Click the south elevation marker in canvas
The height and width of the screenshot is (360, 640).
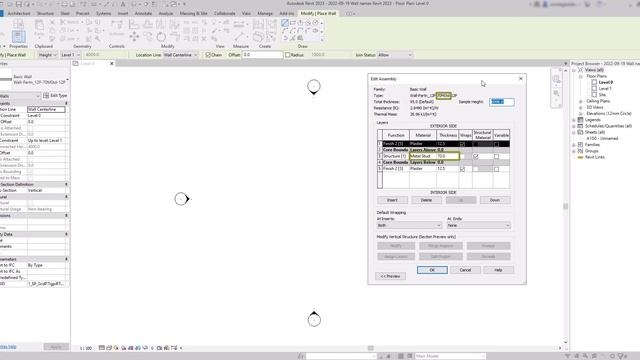pyautogui.click(x=314, y=319)
